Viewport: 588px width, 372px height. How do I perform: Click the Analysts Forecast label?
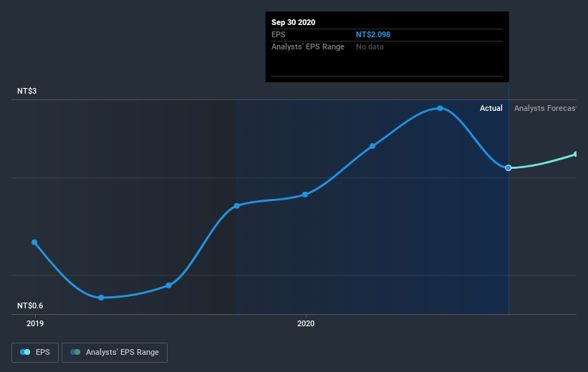[545, 108]
